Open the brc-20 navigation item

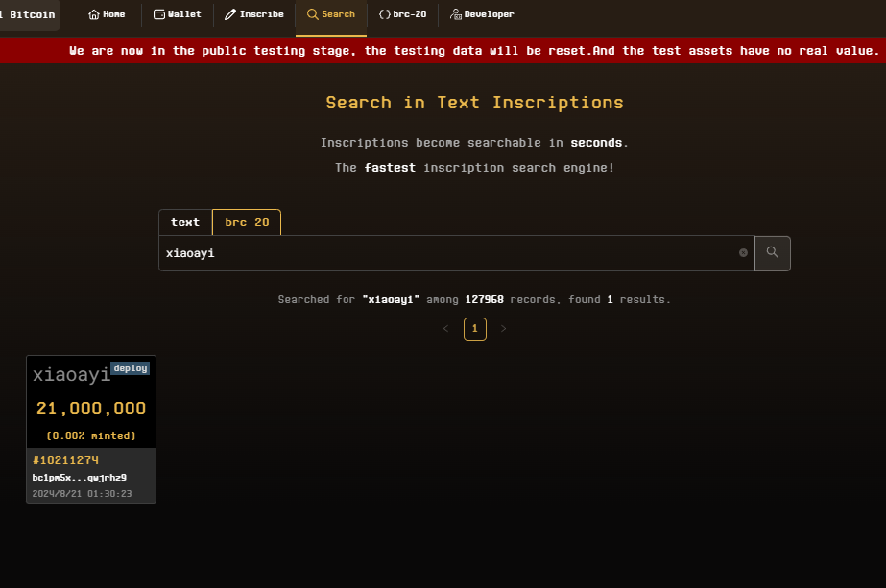pos(402,14)
